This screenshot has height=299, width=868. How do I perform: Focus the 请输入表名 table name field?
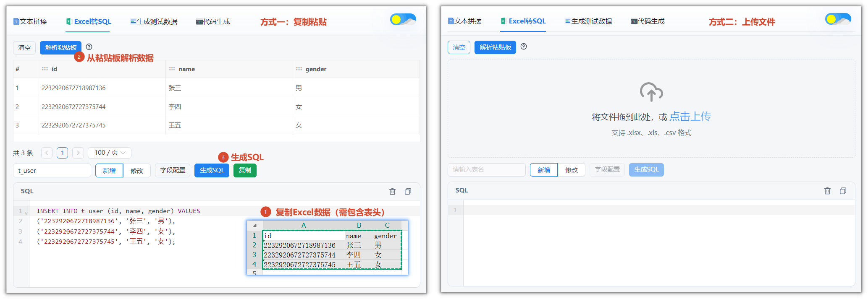[x=487, y=169]
